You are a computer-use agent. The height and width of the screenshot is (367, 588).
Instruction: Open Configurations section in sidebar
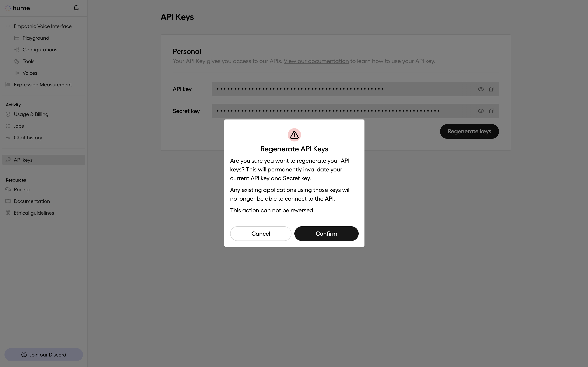pyautogui.click(x=40, y=49)
